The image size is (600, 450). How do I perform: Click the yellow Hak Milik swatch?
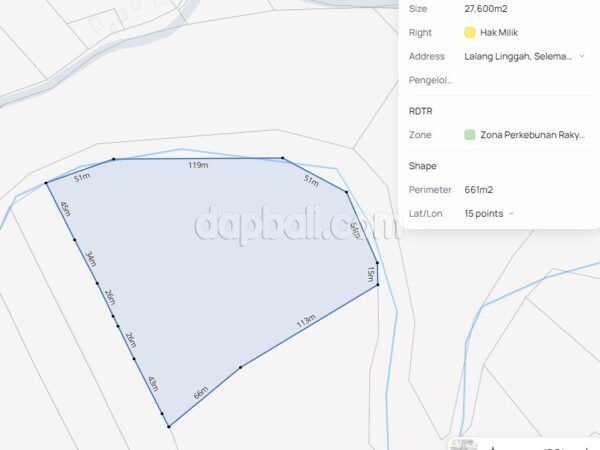pos(470,33)
